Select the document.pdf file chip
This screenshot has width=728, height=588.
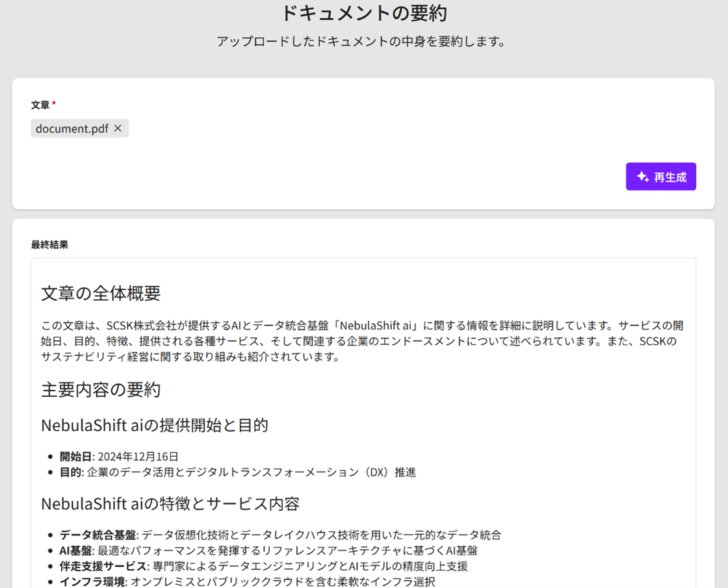point(80,128)
